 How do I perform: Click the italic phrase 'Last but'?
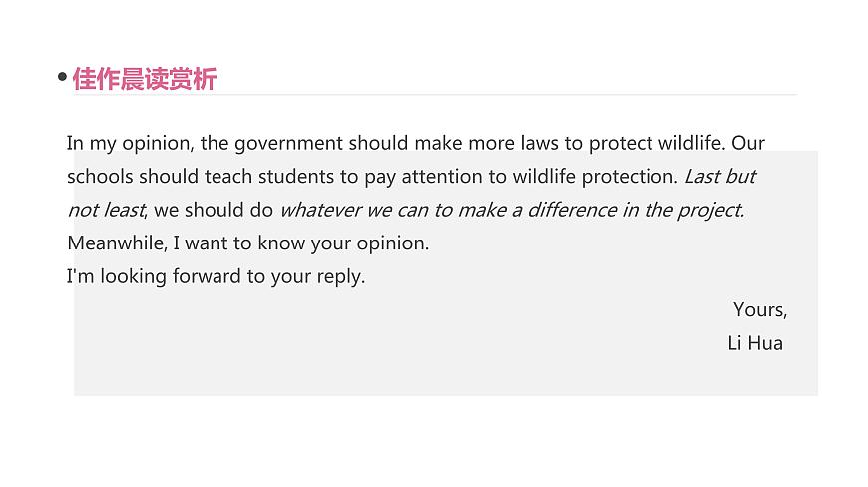tap(720, 176)
